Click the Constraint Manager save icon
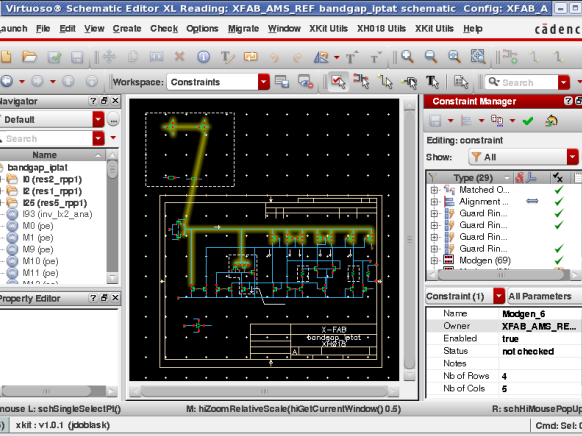 click(x=435, y=121)
